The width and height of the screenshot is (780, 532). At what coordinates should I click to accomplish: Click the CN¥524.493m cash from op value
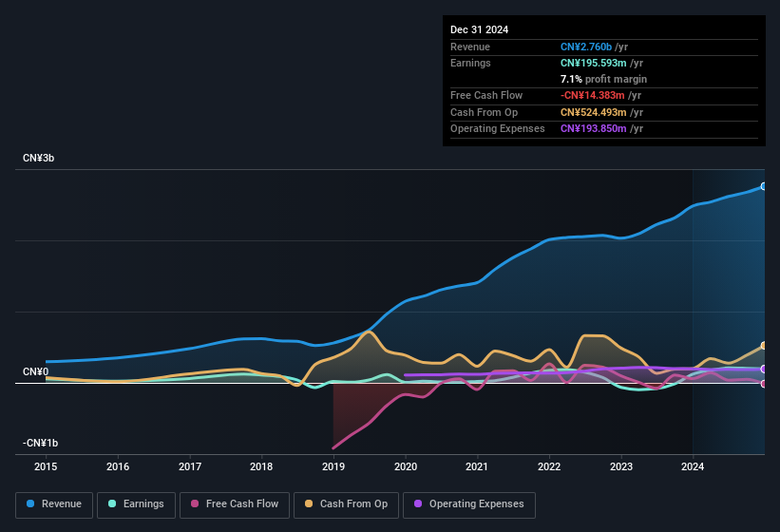[594, 112]
